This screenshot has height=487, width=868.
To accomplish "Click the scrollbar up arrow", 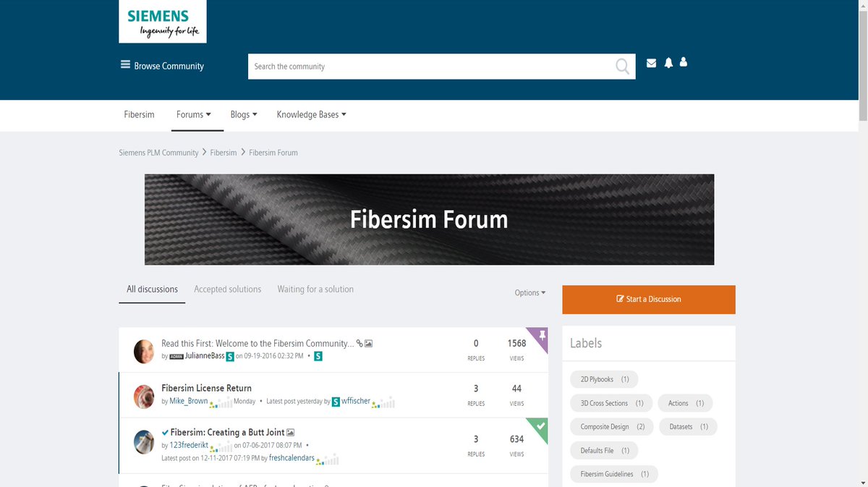I will 862,5.
